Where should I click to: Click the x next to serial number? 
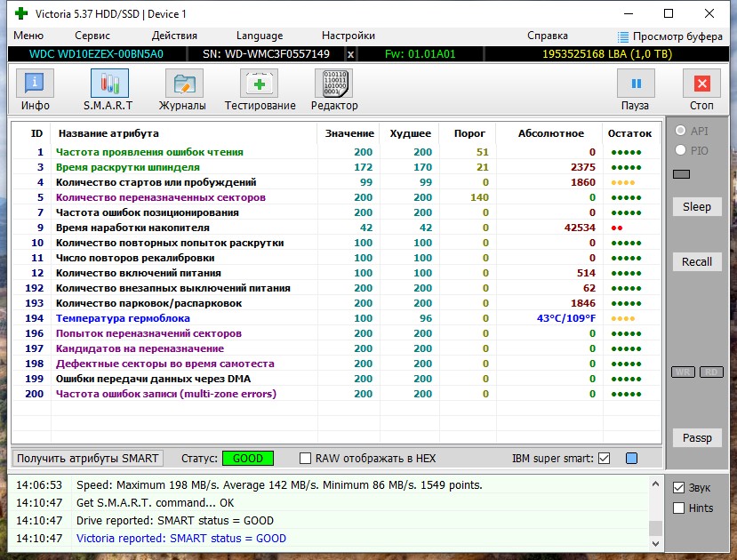click(x=350, y=54)
